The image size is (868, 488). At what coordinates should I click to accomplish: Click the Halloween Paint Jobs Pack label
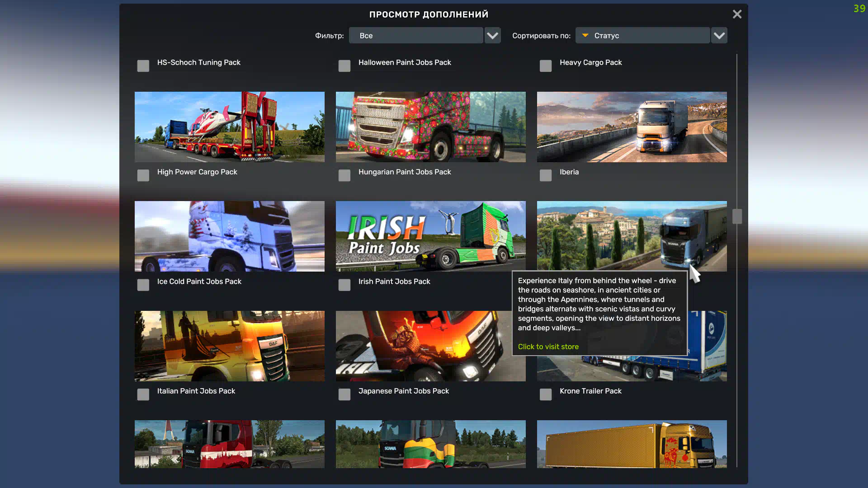pyautogui.click(x=405, y=62)
